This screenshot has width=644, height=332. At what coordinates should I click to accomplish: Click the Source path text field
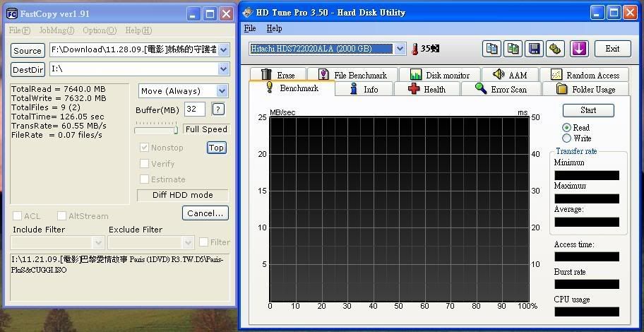140,50
